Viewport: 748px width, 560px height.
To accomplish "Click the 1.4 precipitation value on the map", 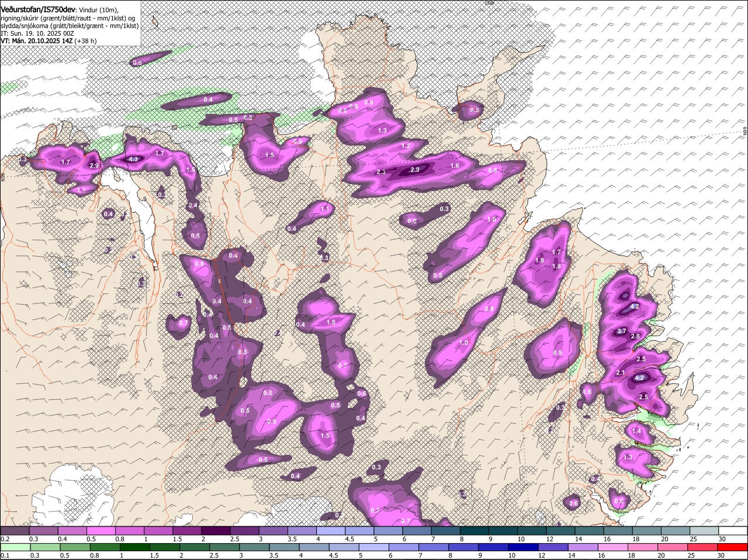I will (636, 431).
